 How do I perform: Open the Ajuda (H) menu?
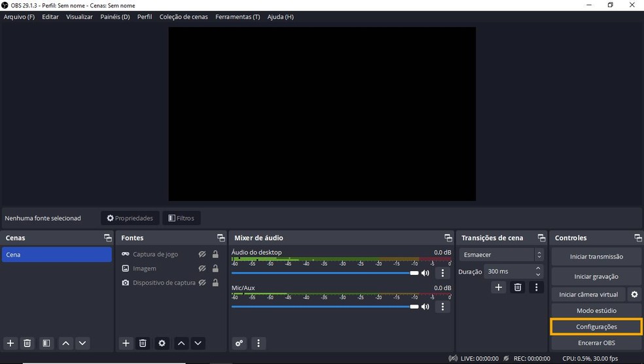281,17
